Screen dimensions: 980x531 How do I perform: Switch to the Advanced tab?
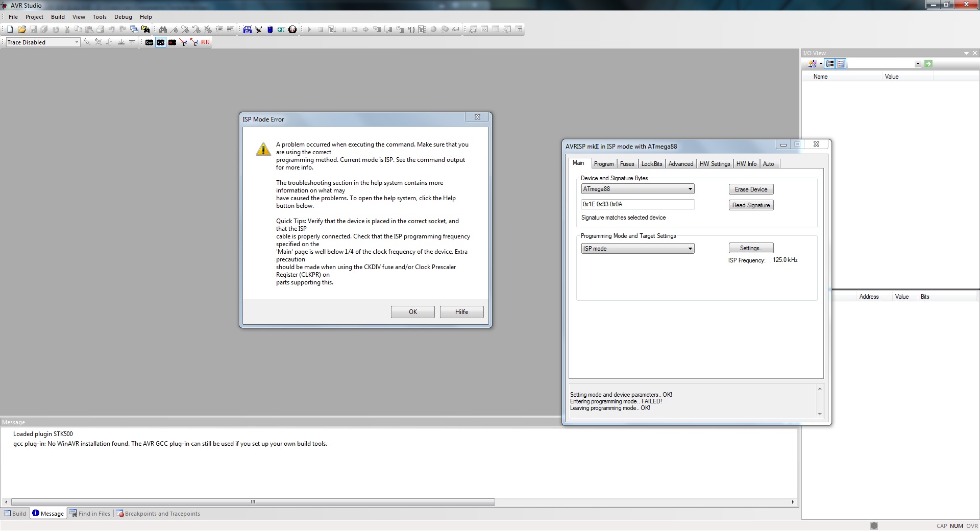[681, 164]
